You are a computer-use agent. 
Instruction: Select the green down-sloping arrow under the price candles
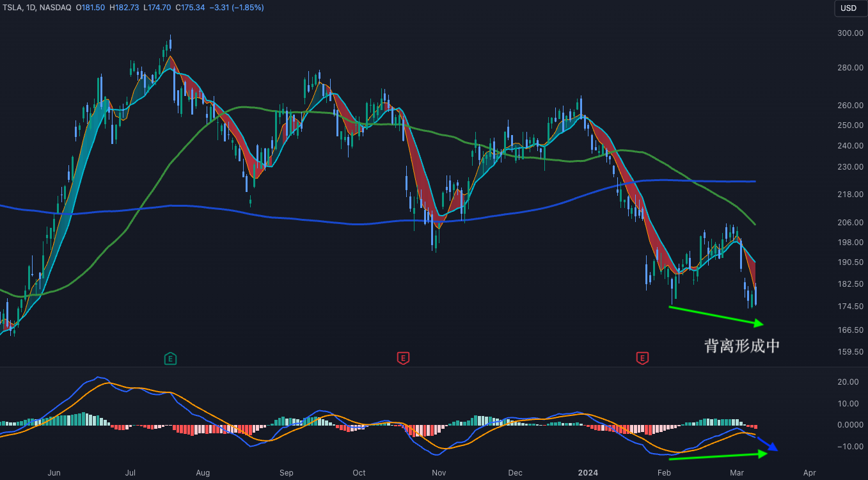[x=716, y=315]
